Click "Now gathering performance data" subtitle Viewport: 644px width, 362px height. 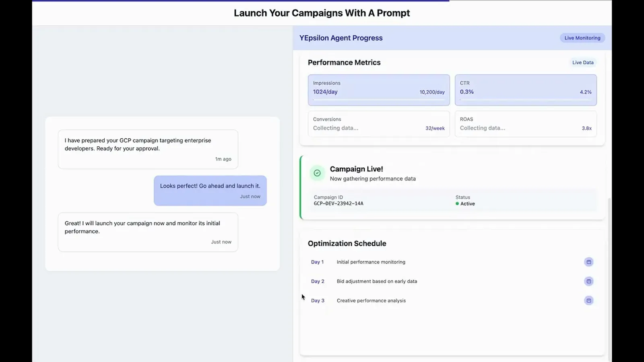[373, 179]
